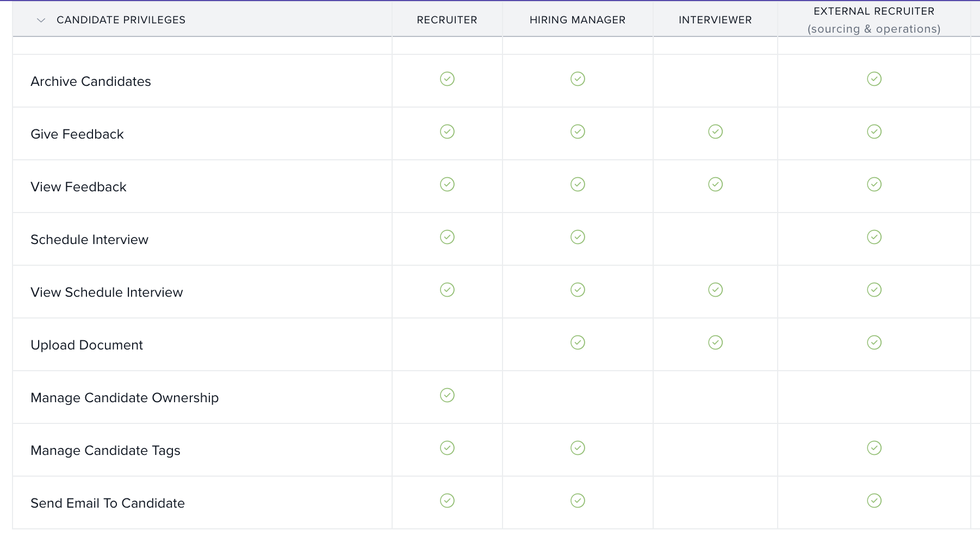Click the Interviewer column header

coord(715,20)
